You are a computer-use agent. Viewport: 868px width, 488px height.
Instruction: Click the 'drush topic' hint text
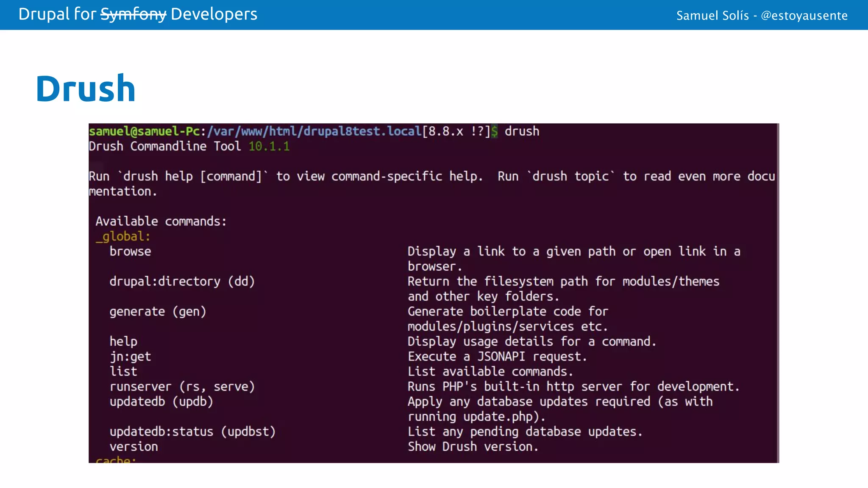(570, 176)
